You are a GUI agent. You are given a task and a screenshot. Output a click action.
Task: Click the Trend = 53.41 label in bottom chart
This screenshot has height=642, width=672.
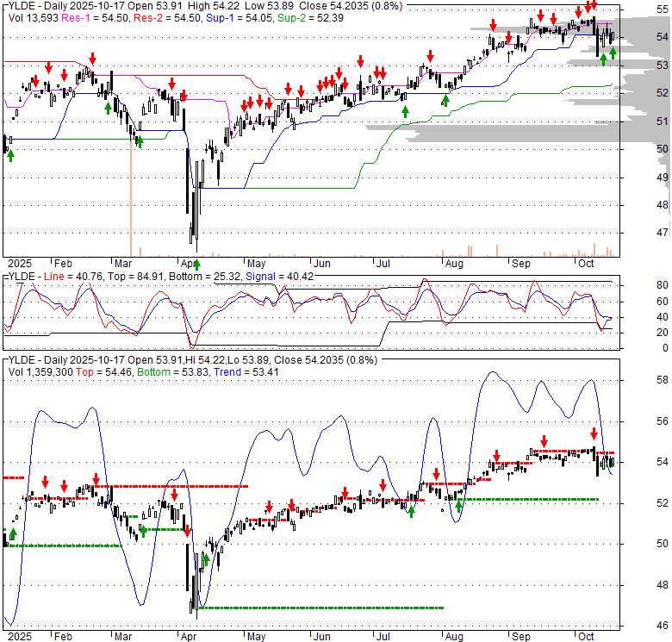click(x=246, y=372)
